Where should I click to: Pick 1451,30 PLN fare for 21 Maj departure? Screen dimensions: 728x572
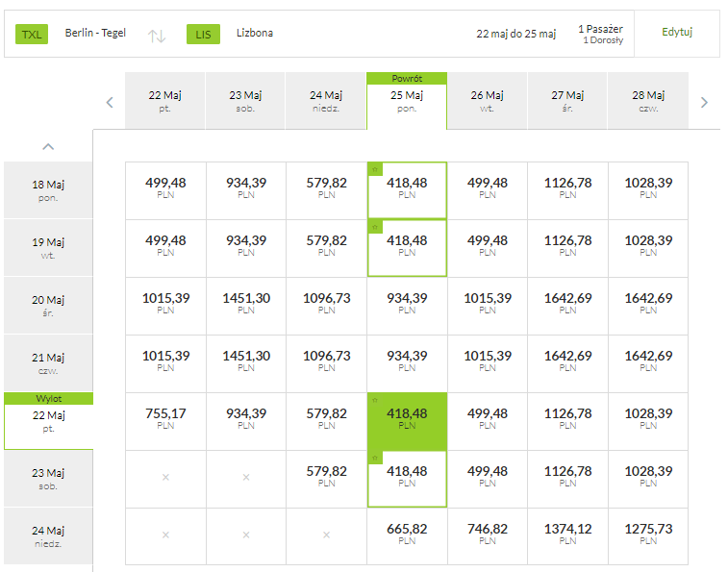pos(246,363)
